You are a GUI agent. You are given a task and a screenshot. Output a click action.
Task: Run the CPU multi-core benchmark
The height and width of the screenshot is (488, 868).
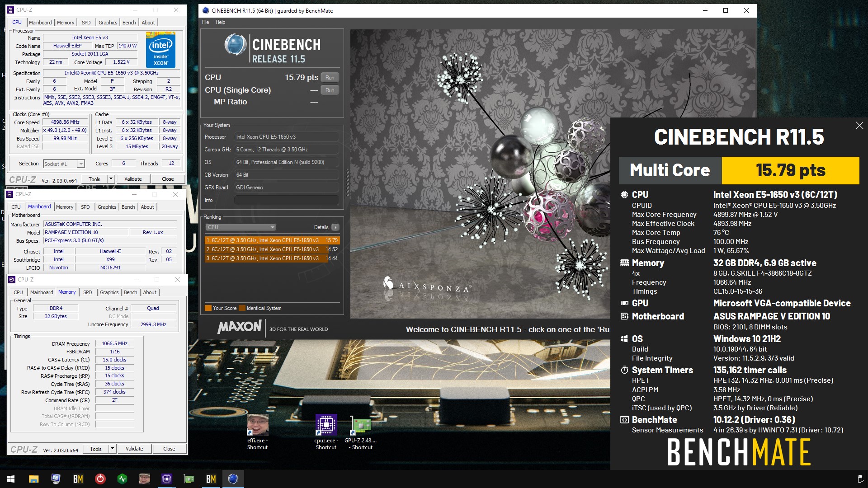click(330, 78)
